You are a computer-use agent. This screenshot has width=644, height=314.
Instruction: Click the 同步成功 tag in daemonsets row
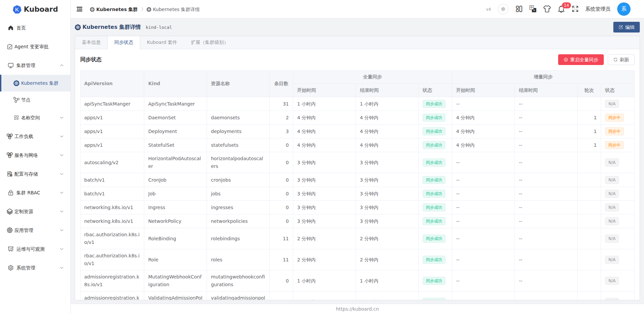pos(434,118)
